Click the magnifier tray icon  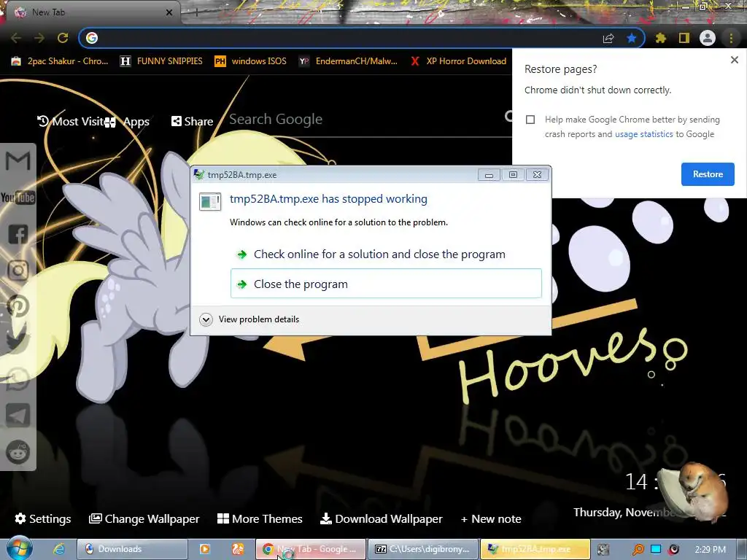[x=638, y=550]
